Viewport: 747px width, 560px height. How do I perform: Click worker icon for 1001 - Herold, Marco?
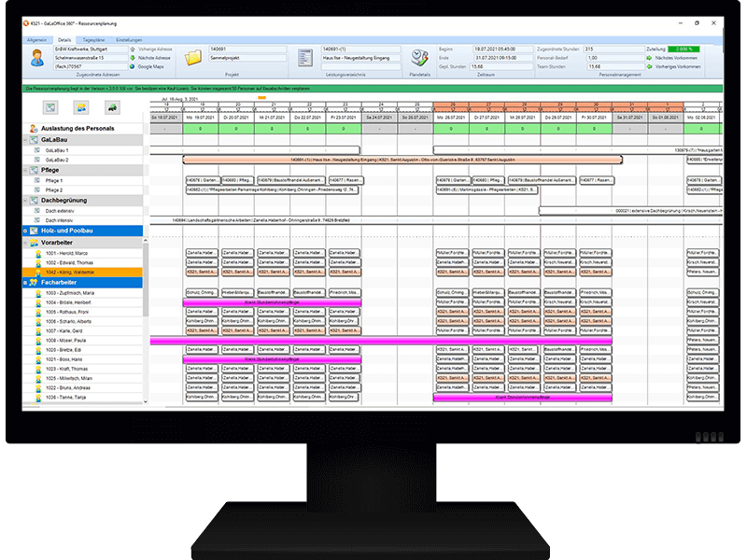[x=38, y=253]
